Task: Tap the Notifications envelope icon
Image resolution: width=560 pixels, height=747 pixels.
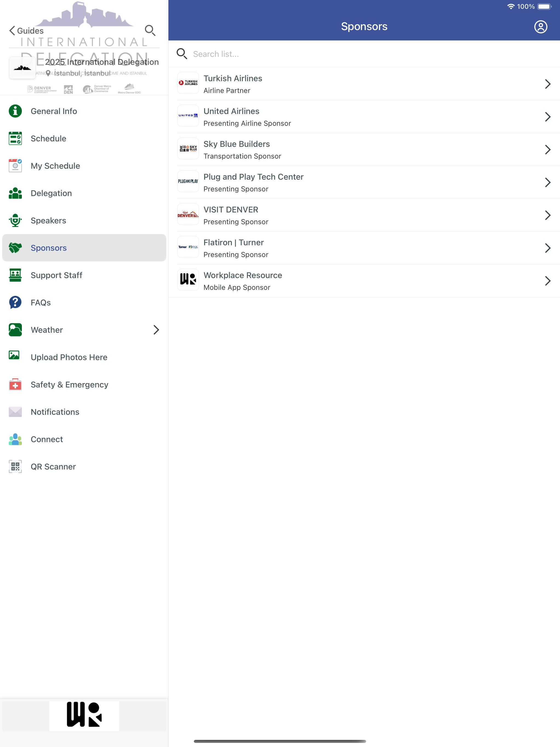Action: [x=15, y=412]
